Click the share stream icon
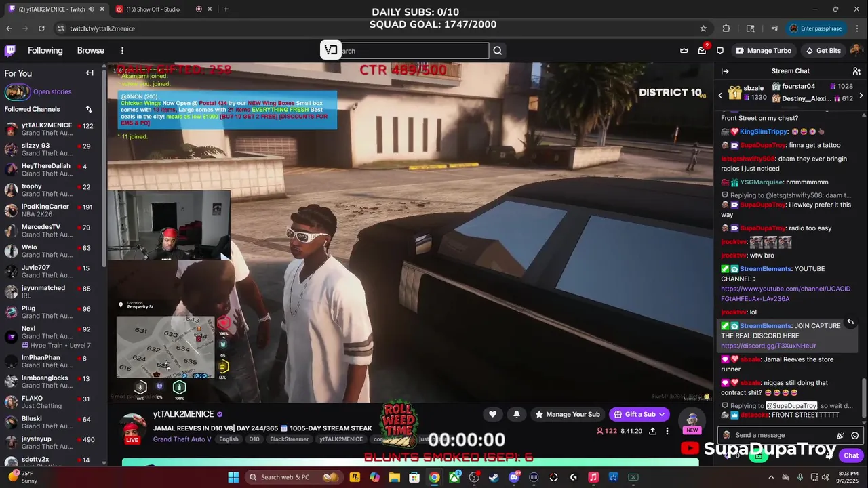Screen dimensions: 868x488 (652, 431)
